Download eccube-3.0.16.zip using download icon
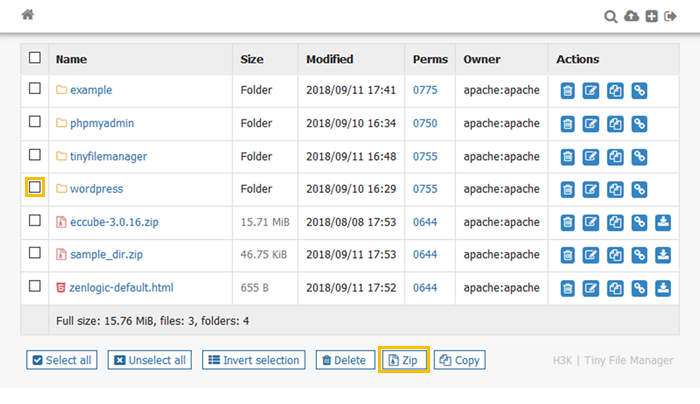 pos(663,223)
